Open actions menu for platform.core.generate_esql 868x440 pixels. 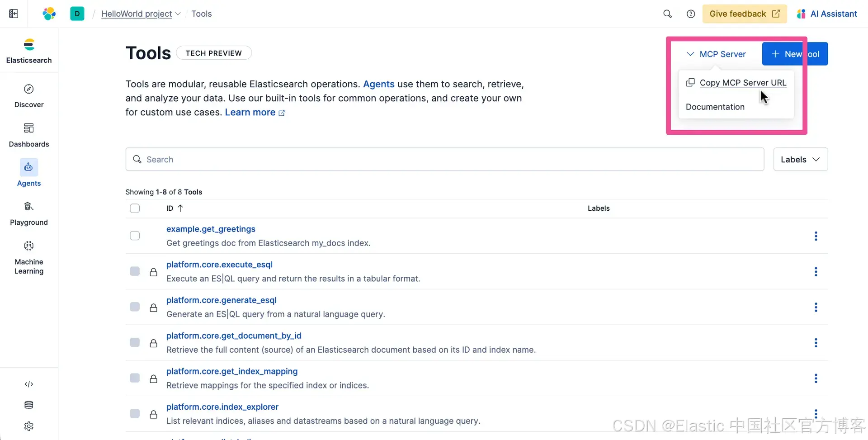816,307
